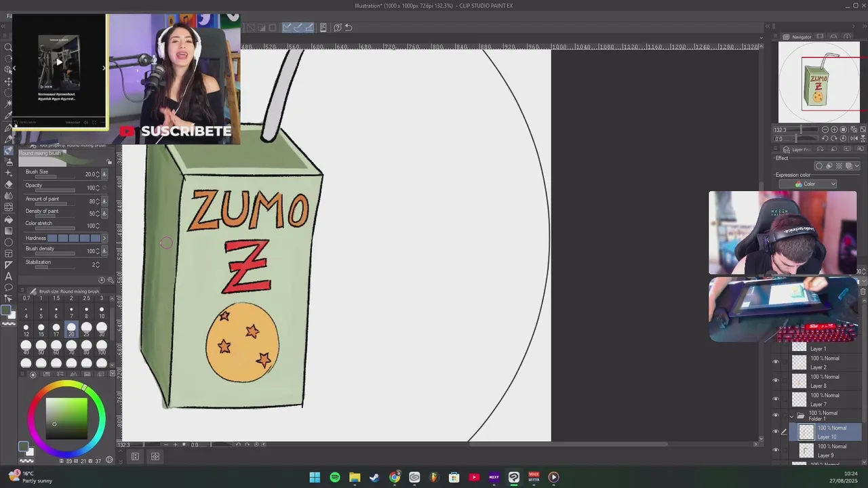Adjust Opacity value stepper

[x=98, y=188]
